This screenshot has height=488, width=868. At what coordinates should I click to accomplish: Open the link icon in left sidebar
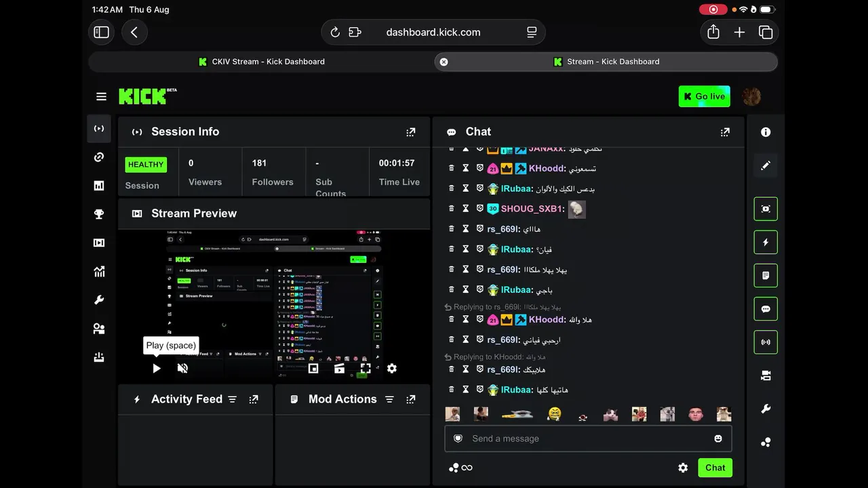pos(99,157)
